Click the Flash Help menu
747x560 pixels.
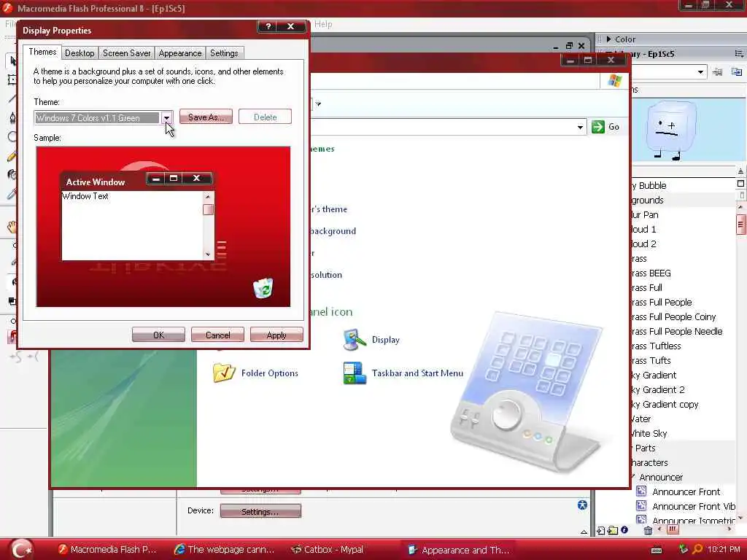pyautogui.click(x=323, y=24)
